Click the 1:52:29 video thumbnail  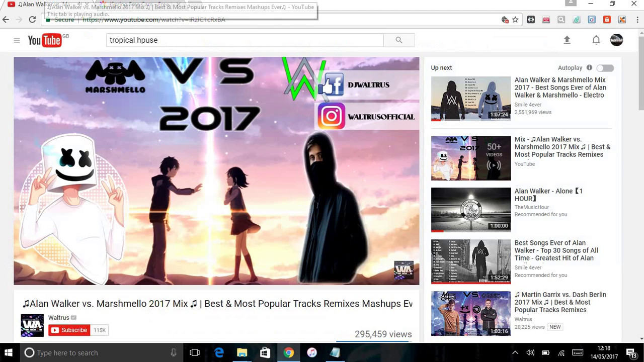click(471, 261)
